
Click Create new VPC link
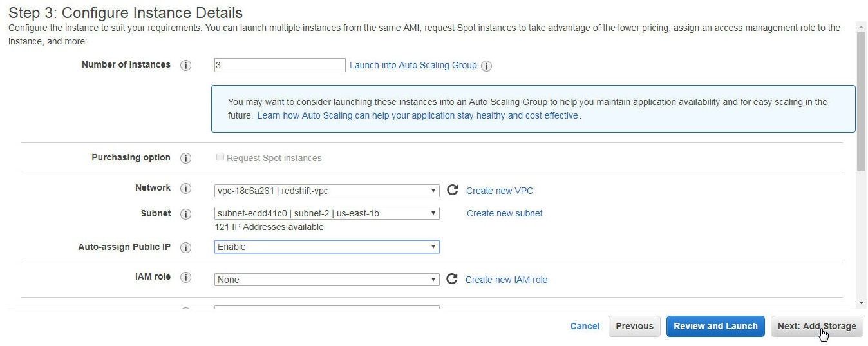pos(500,191)
